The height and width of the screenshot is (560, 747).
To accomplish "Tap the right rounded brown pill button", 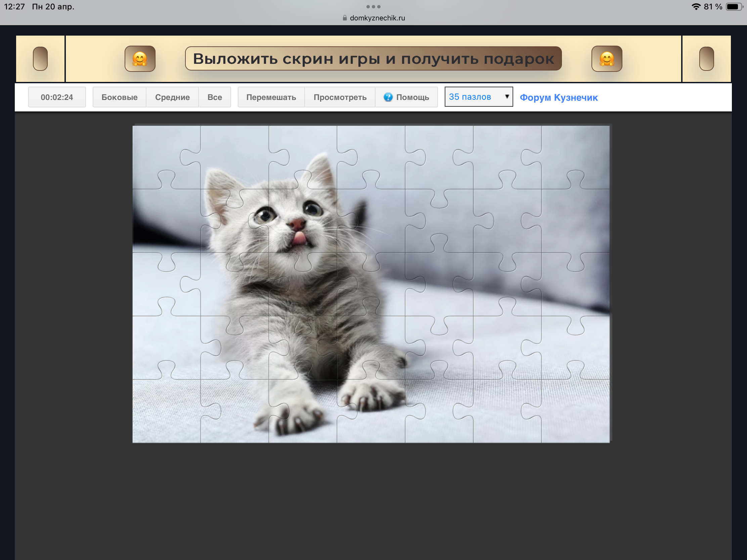I will point(706,59).
